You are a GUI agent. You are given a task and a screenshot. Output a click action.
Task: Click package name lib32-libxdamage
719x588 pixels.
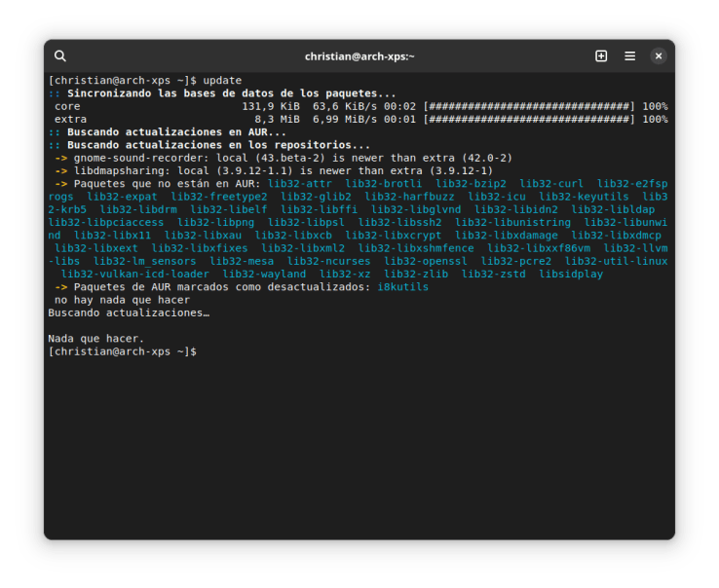click(x=507, y=236)
